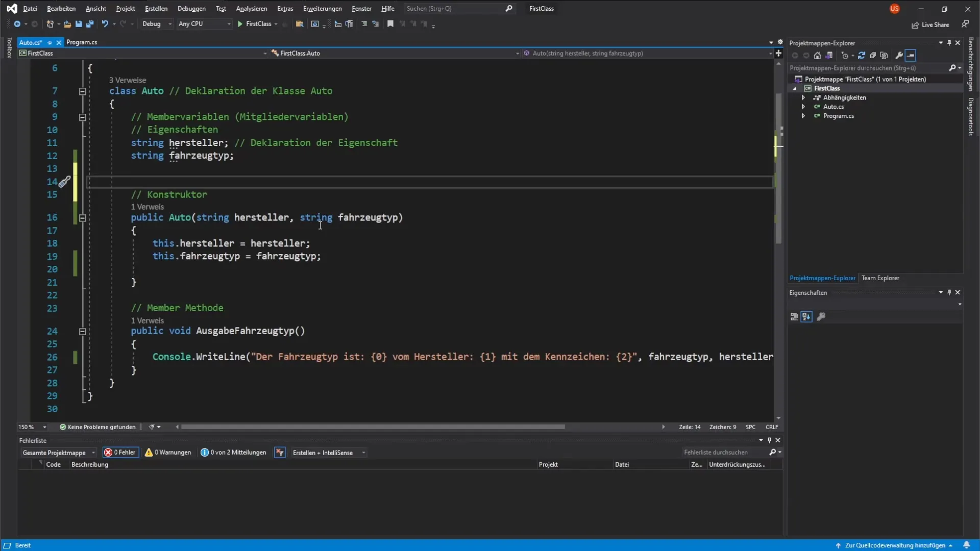Toggle the Mitteilungen messages filter

tap(233, 453)
